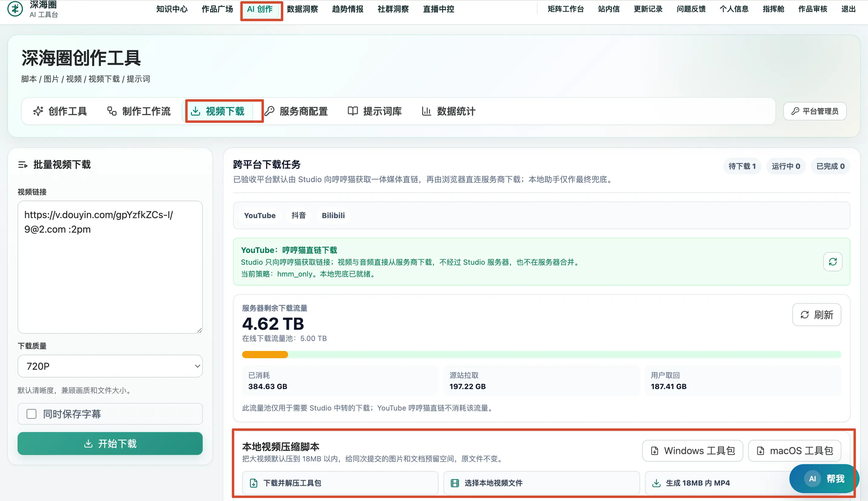868x501 pixels.
Task: Switch to the 提示词库 tab
Action: pos(375,111)
